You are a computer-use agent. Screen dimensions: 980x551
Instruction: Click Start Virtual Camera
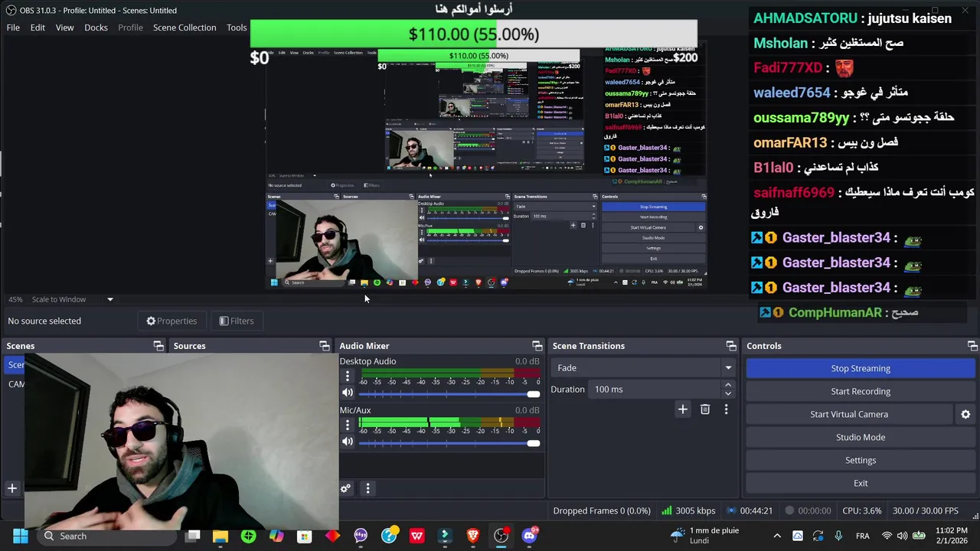pos(849,414)
